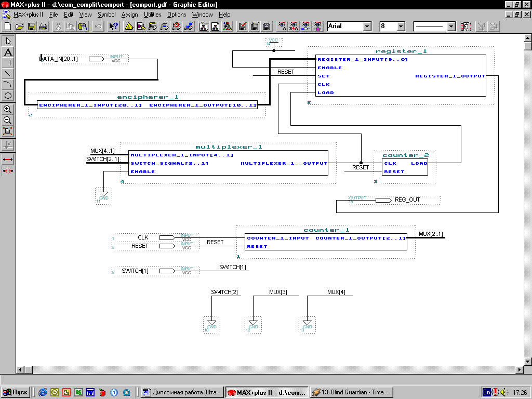This screenshot has width=532, height=399.
Task: Open the Arial font dropdown
Action: (367, 26)
